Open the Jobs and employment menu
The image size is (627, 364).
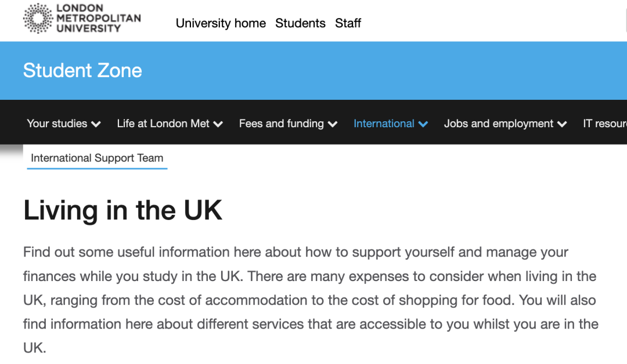click(499, 124)
